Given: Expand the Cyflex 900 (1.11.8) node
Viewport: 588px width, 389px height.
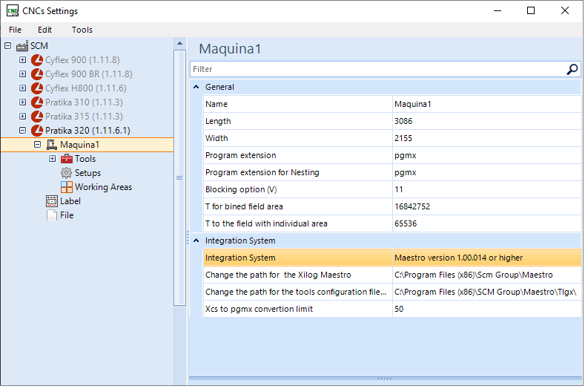Looking at the screenshot, I should (x=22, y=60).
